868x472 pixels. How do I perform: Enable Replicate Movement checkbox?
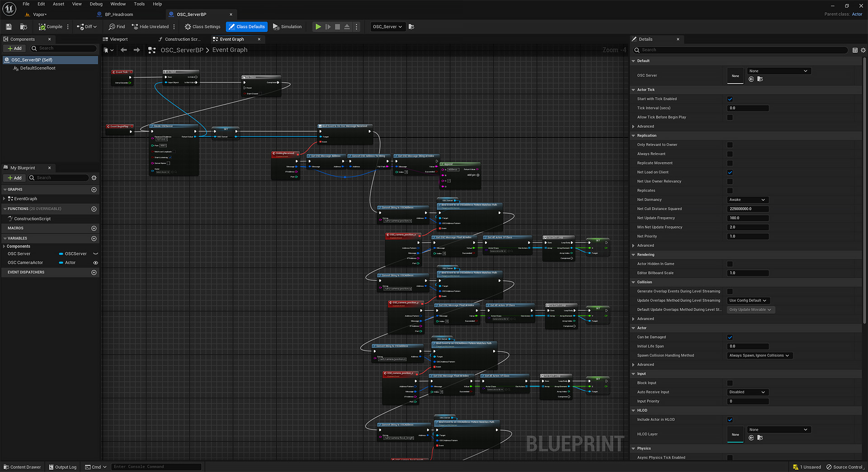point(730,163)
